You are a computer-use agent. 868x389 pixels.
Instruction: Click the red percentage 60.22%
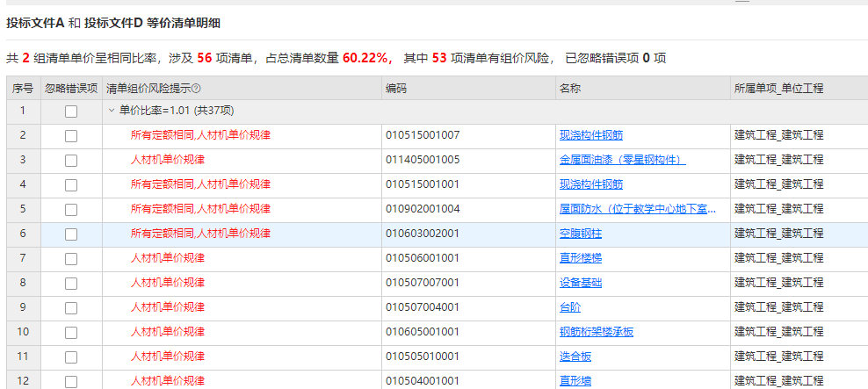pyautogui.click(x=365, y=58)
